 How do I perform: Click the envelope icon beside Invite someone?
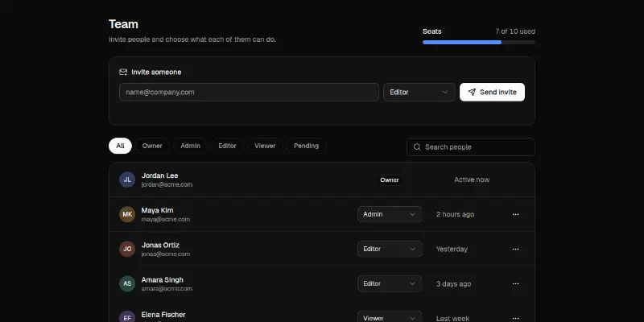123,72
